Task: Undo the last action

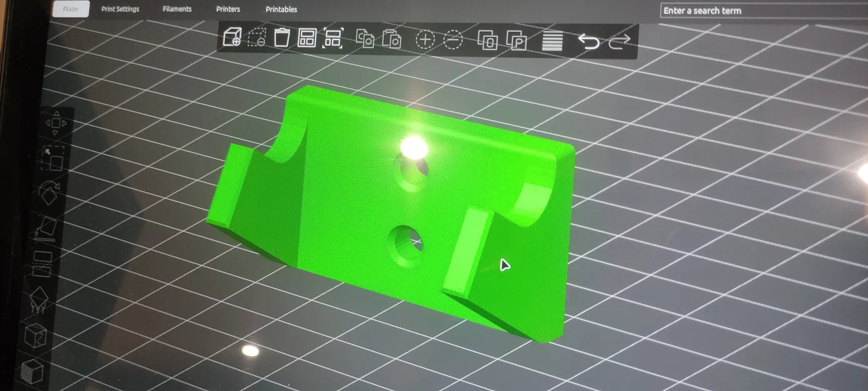Action: [x=588, y=42]
